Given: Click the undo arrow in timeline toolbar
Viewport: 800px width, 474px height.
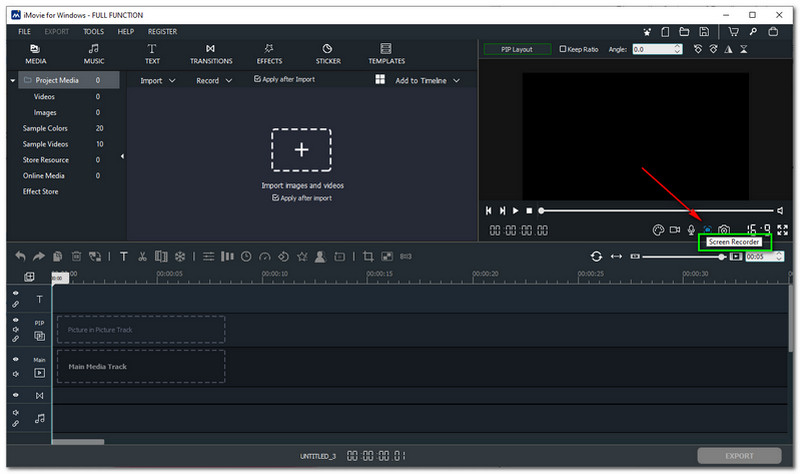Looking at the screenshot, I should [21, 256].
